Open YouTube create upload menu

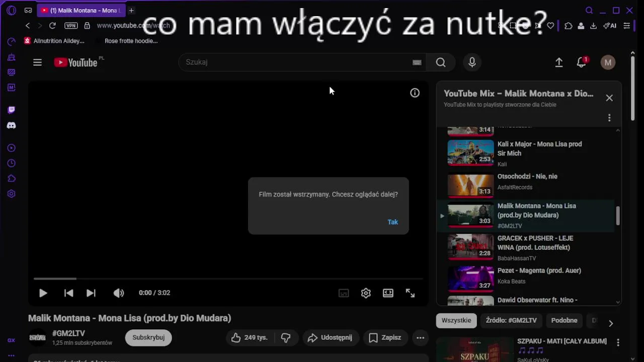point(559,62)
